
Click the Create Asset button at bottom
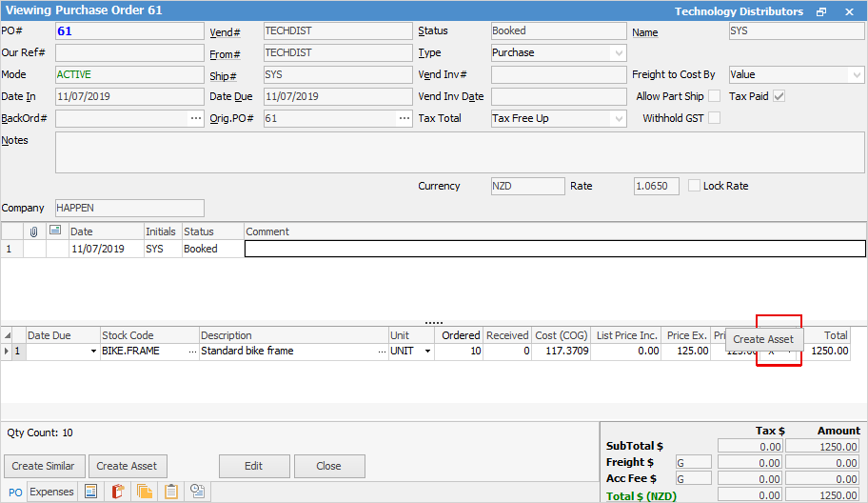(x=127, y=467)
